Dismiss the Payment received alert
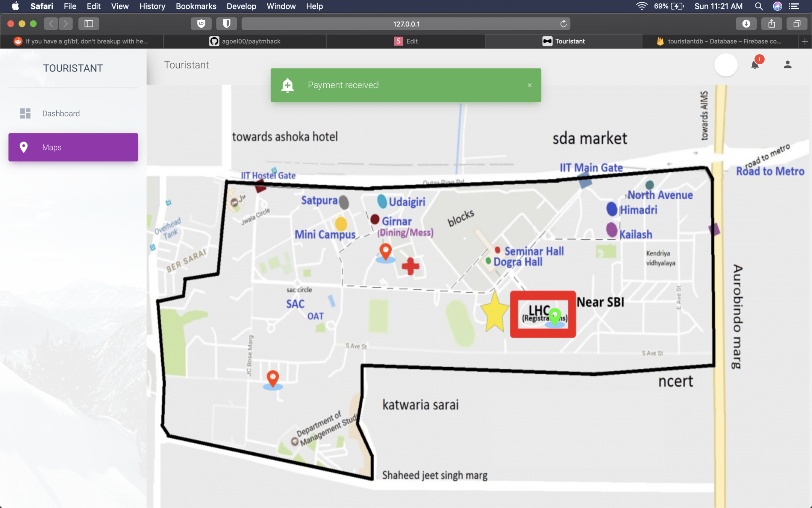The image size is (812, 508). pos(530,85)
